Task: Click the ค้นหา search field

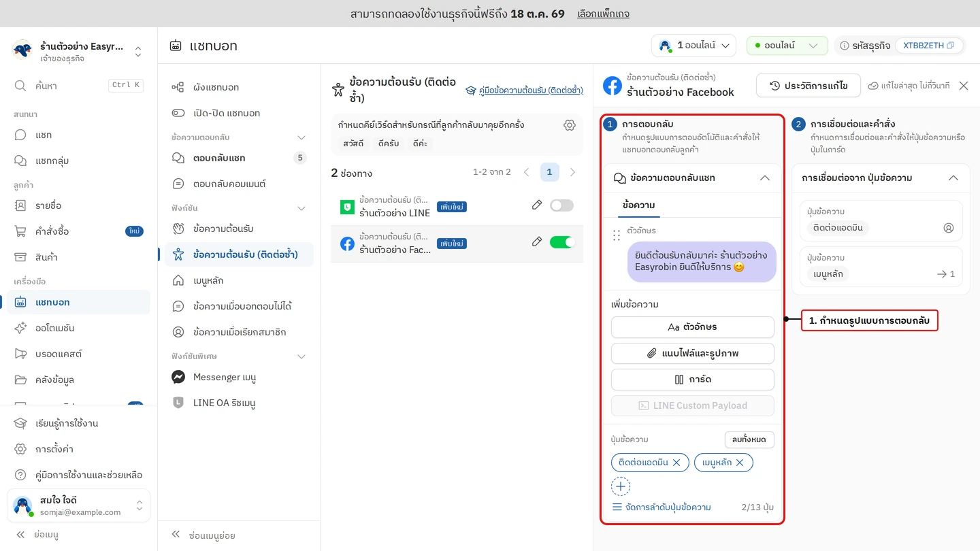Action: (x=78, y=86)
